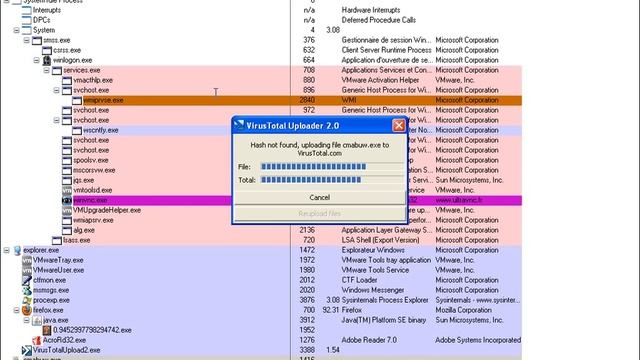Click the 'Hardware Interrupts' description
This screenshot has width=640, height=360.
[371, 10]
